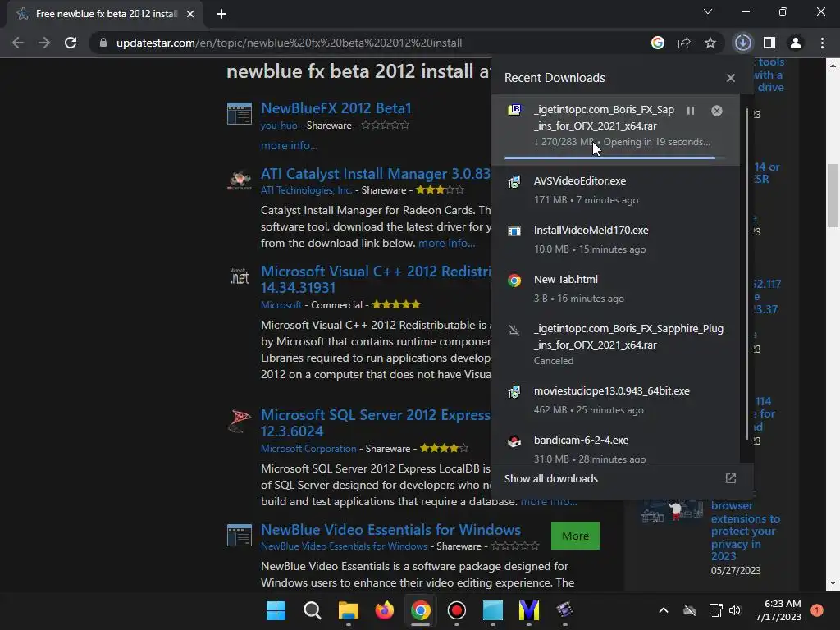
Task: Click the InstallVideoMeld170 file icon
Action: click(514, 231)
